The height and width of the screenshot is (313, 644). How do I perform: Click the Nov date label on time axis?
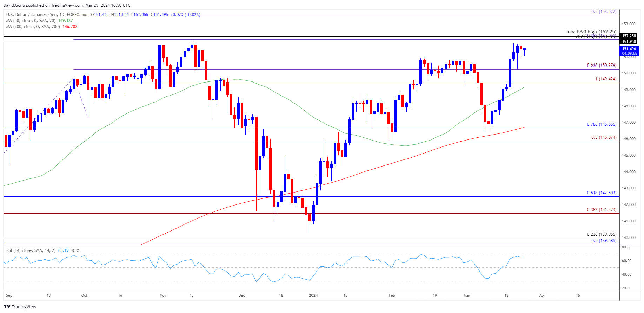[x=163, y=295]
